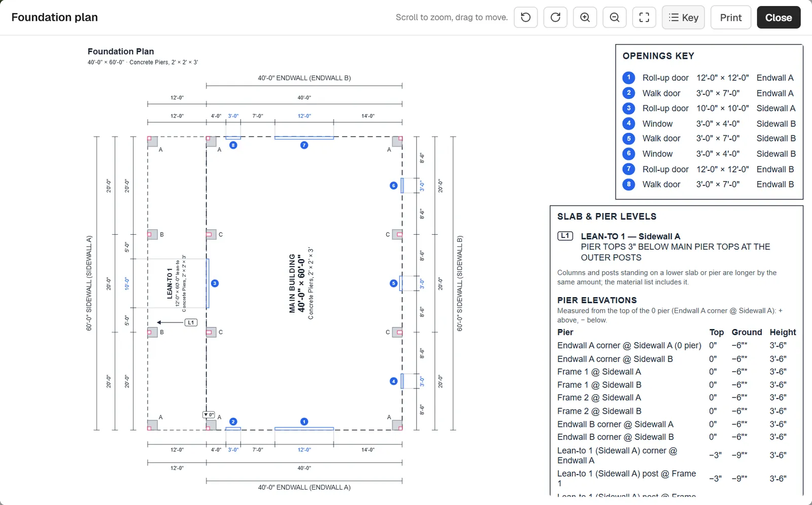Click '40'-0" ENDWALL (ENDWALL A)' dimension label
This screenshot has height=505, width=812.
[304, 487]
